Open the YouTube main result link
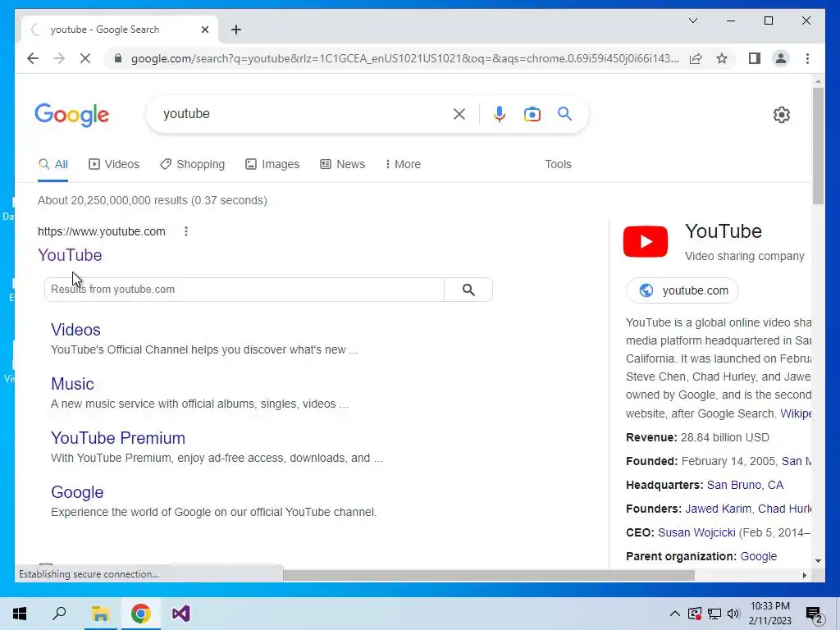 tap(70, 255)
